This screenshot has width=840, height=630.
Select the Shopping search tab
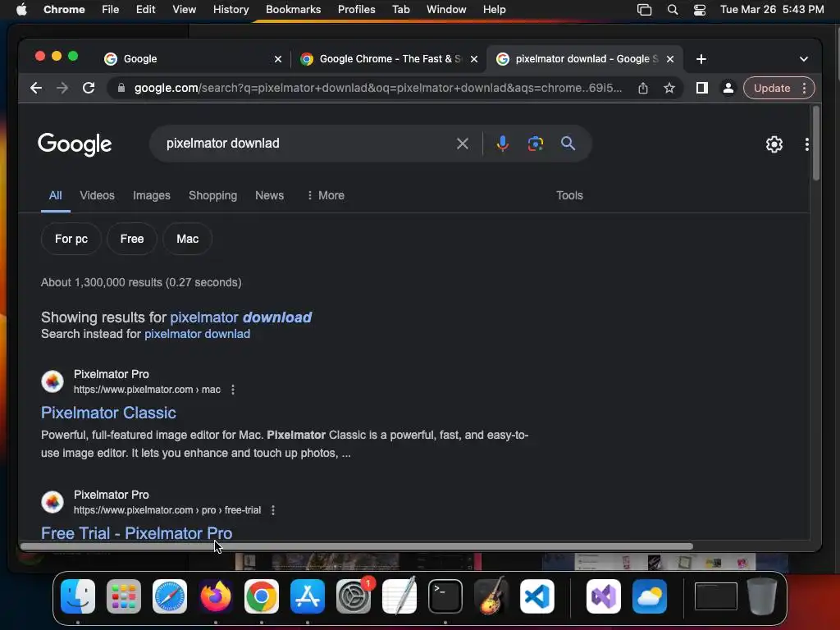pos(212,195)
